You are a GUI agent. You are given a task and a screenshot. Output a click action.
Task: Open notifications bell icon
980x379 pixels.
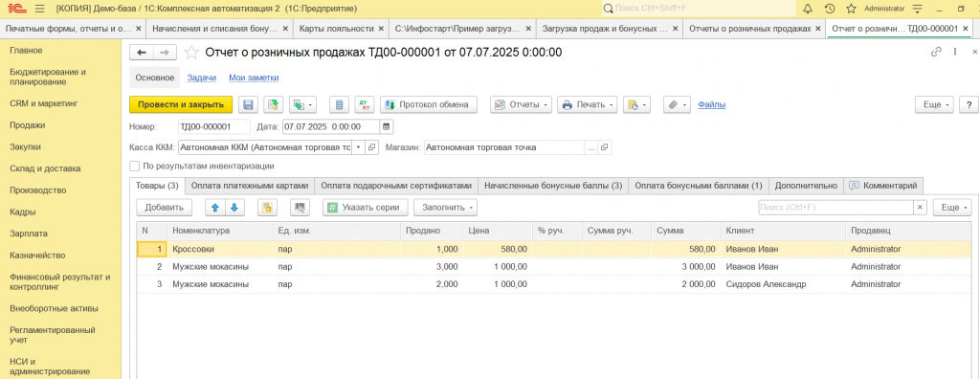[x=808, y=9]
